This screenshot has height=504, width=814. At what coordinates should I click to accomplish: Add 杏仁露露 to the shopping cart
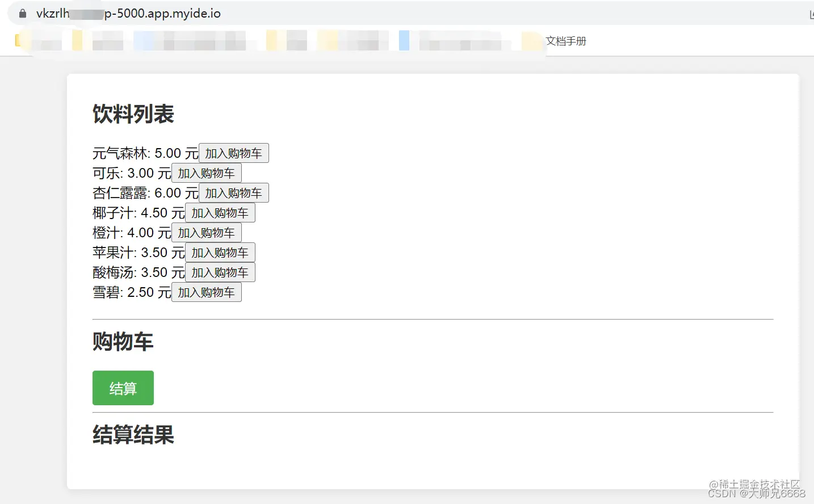coord(233,192)
